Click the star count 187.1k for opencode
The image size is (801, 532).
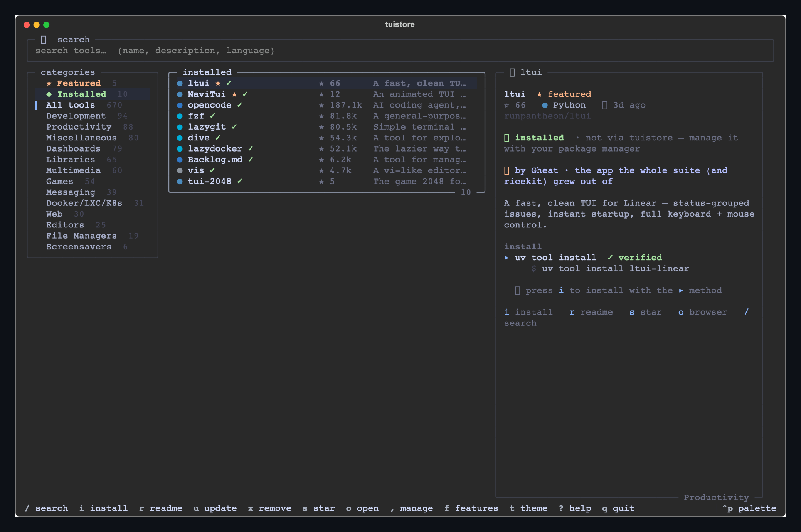(346, 105)
